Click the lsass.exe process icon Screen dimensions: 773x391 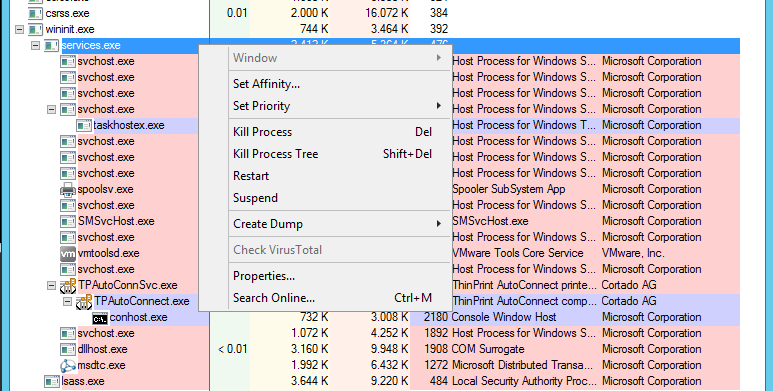click(52, 381)
